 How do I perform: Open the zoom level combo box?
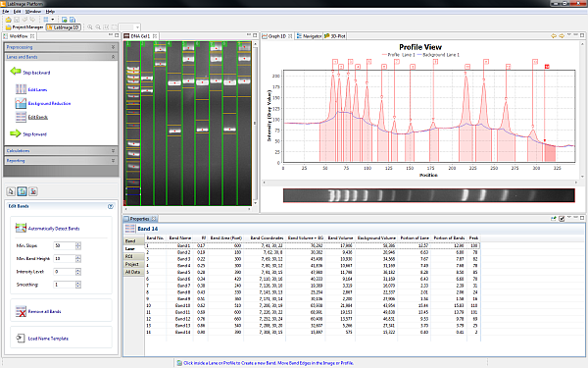pos(129,27)
